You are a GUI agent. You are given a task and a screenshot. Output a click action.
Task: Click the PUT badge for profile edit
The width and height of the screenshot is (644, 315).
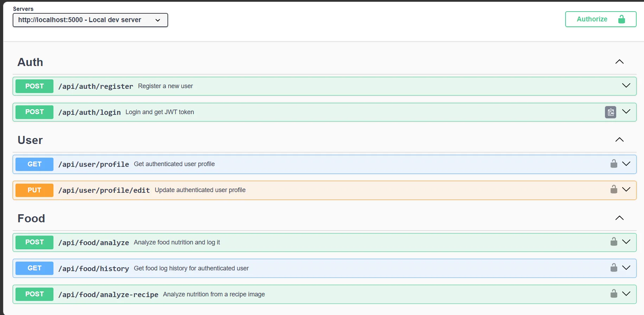click(34, 190)
